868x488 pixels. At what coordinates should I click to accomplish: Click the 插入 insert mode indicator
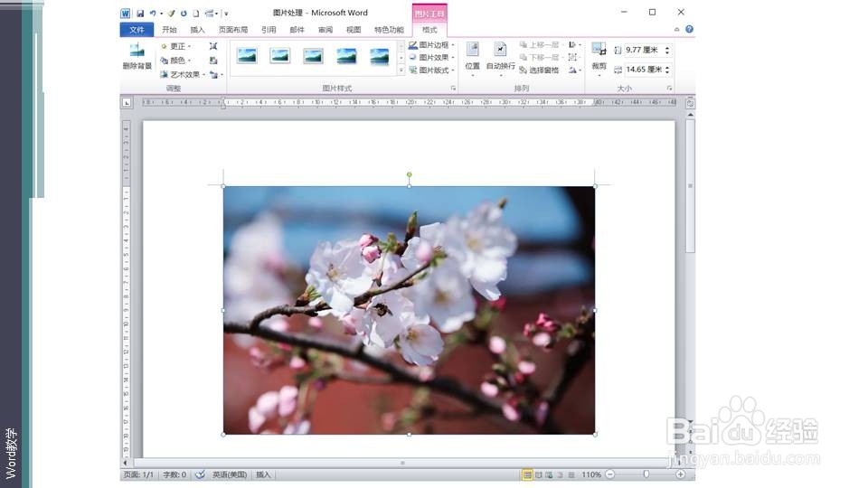coord(263,474)
